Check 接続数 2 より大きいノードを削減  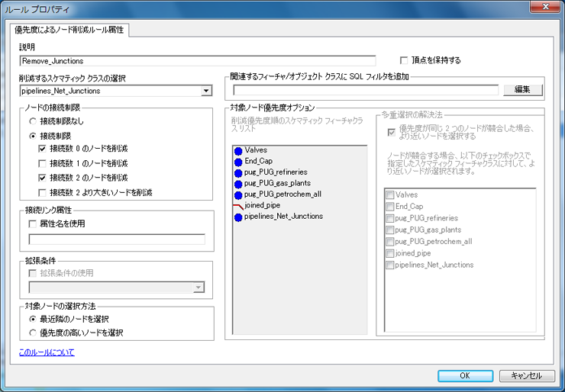[42, 193]
